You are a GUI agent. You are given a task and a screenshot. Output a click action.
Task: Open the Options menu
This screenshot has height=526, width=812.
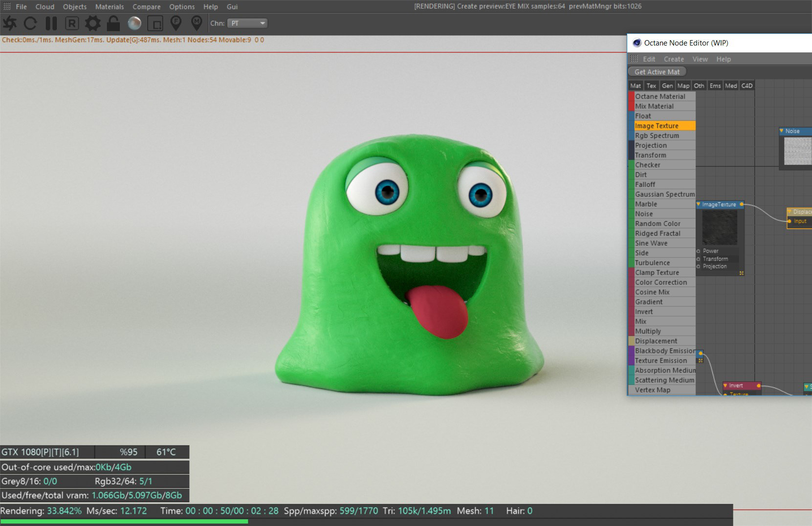[182, 7]
